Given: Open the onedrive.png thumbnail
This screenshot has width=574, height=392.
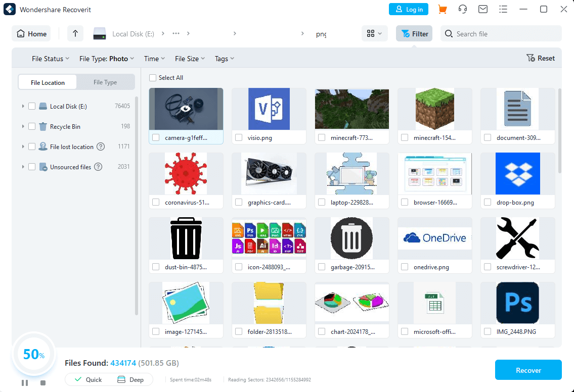Looking at the screenshot, I should tap(435, 238).
